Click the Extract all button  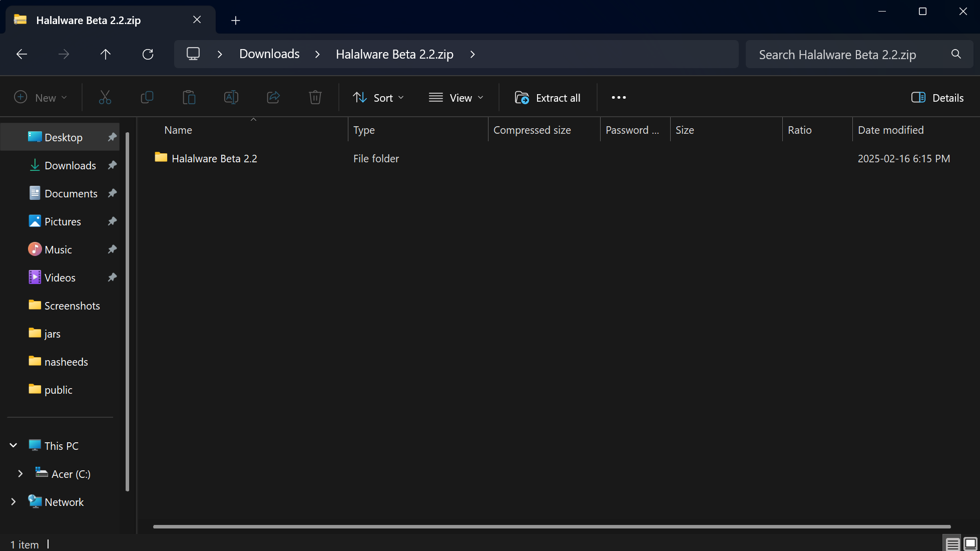tap(548, 98)
